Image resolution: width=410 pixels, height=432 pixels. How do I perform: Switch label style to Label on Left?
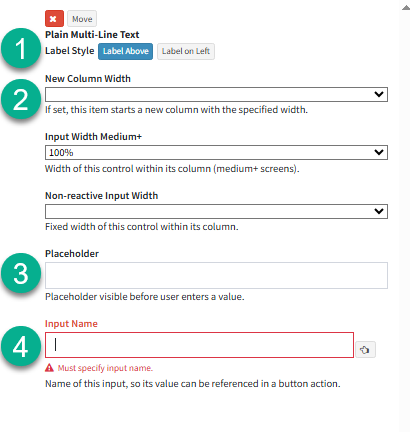click(x=186, y=51)
